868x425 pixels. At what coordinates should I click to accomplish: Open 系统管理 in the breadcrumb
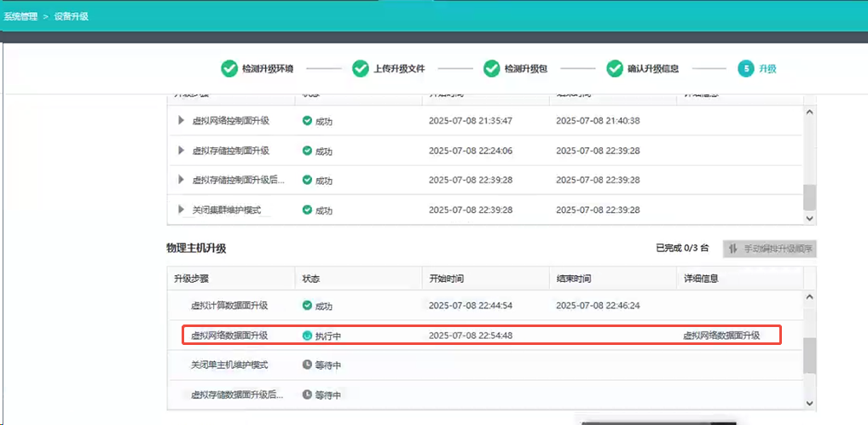coord(20,16)
